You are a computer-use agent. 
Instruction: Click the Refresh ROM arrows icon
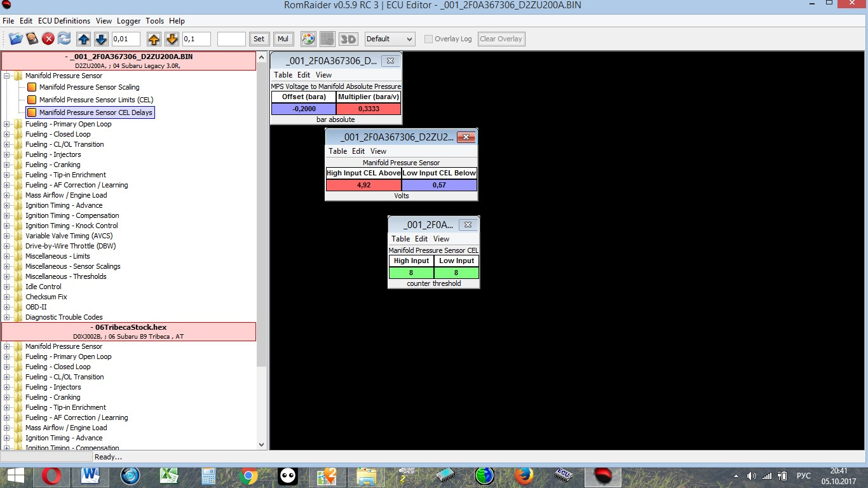[64, 39]
